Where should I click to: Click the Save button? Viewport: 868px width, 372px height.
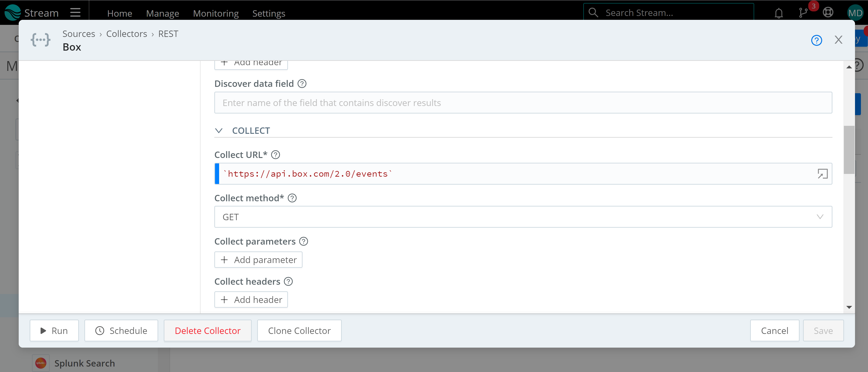[x=823, y=331]
